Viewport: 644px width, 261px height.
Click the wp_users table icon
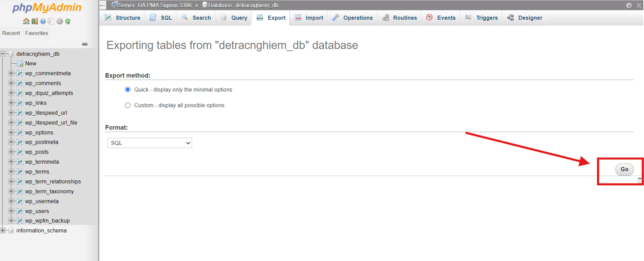[x=20, y=211]
